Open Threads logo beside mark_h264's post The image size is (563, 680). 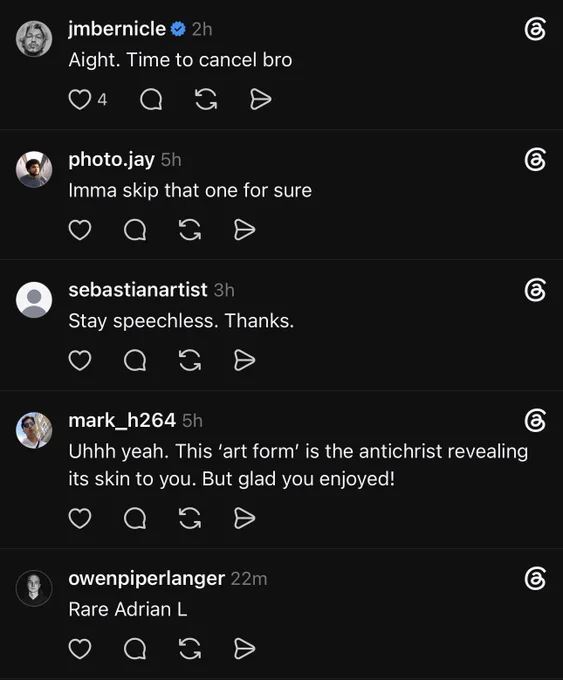tap(535, 421)
